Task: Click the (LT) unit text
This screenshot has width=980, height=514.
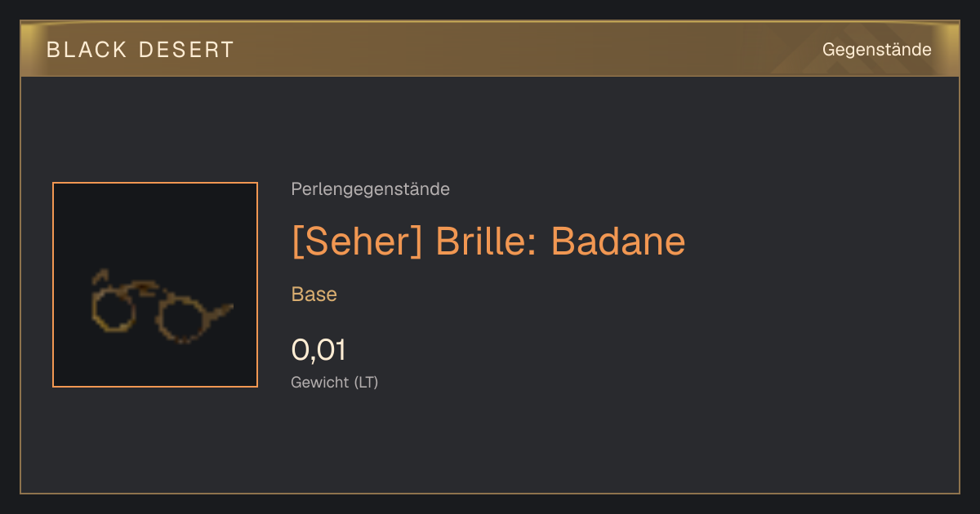Action: [365, 382]
